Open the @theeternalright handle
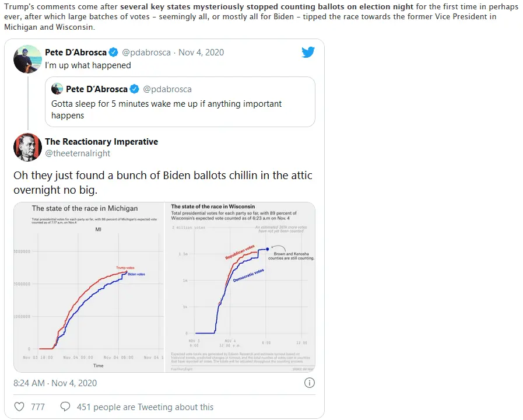 tap(78, 153)
